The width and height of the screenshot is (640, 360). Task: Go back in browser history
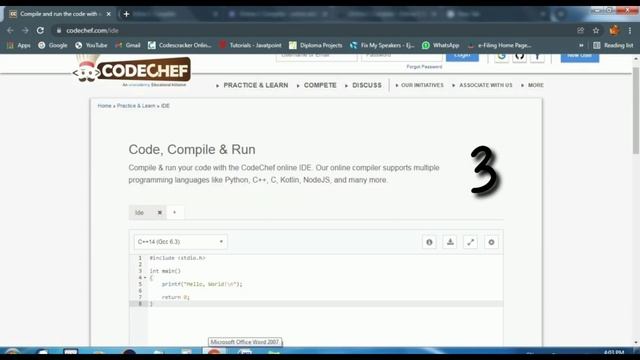10,30
